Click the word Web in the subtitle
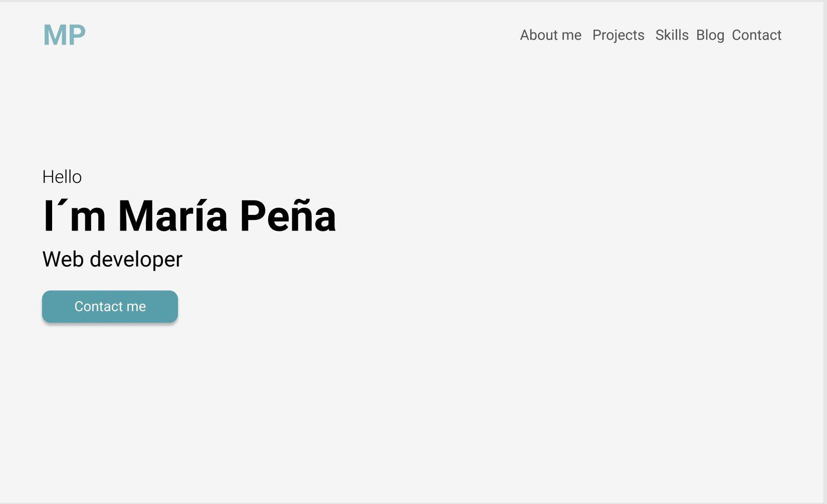The height and width of the screenshot is (504, 827). 63,260
